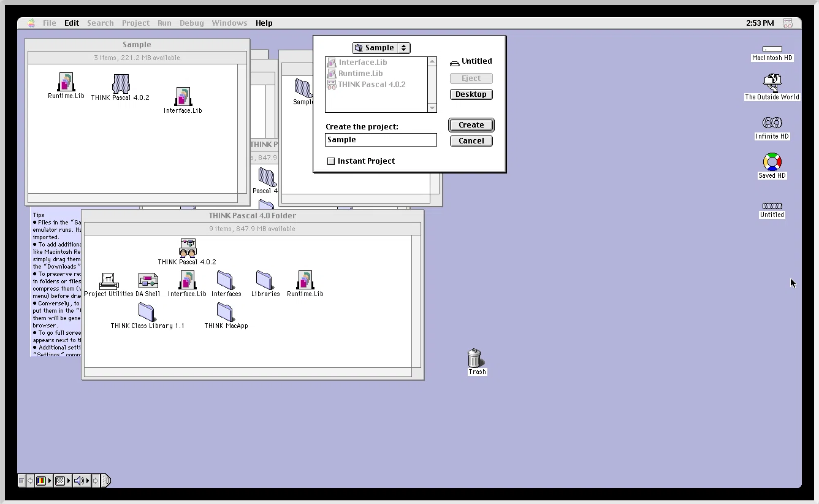Screen dimensions: 819x504
Task: Select the Macintosh HD desktop icon
Action: click(772, 49)
